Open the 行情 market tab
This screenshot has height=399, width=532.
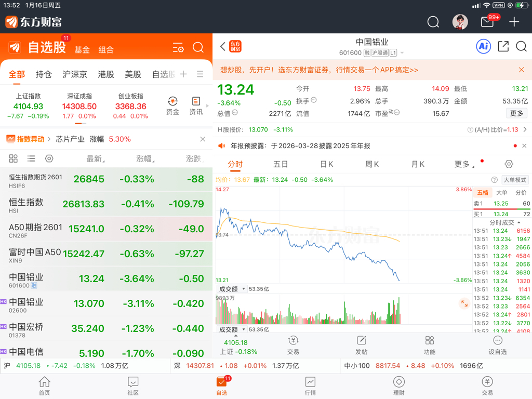click(310, 386)
